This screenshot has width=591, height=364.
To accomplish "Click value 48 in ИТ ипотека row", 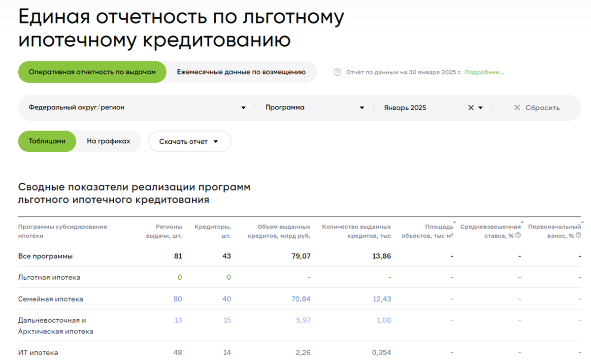I will (178, 353).
